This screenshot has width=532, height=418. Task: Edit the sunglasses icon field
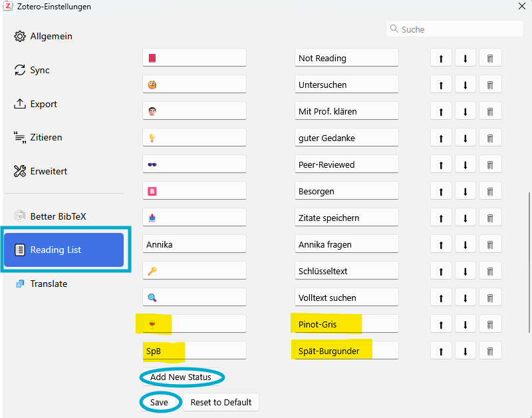194,164
